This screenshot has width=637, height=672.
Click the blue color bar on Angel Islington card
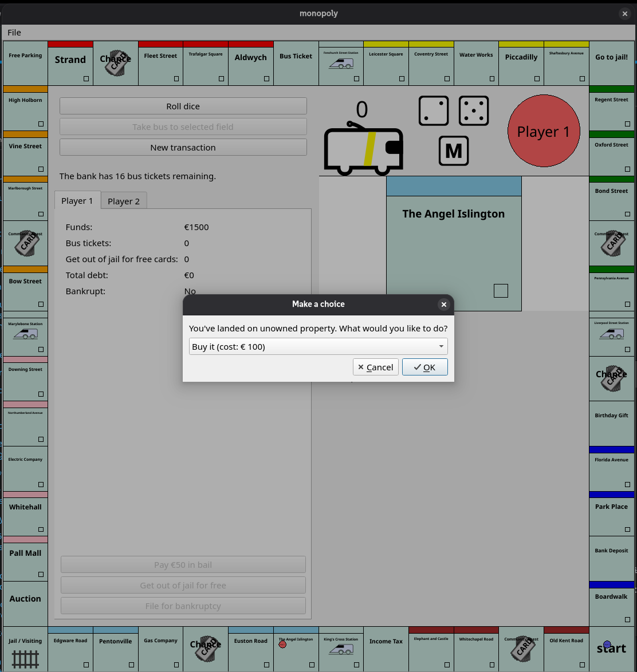pyautogui.click(x=454, y=187)
